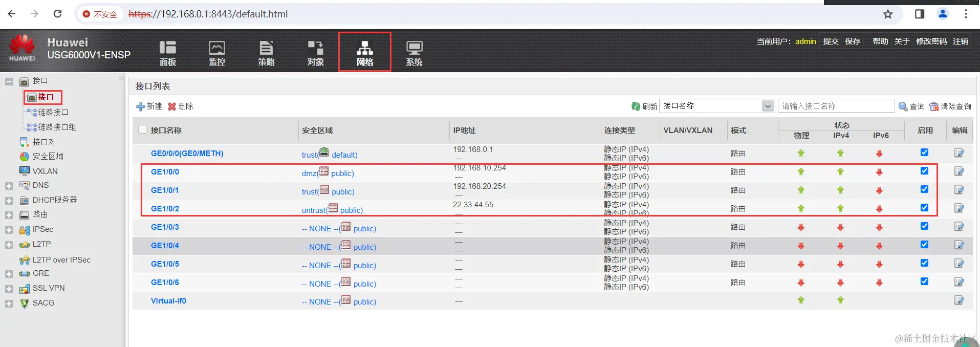This screenshot has height=347, width=980.
Task: Expand the GRE tree node
Action: pyautogui.click(x=9, y=274)
